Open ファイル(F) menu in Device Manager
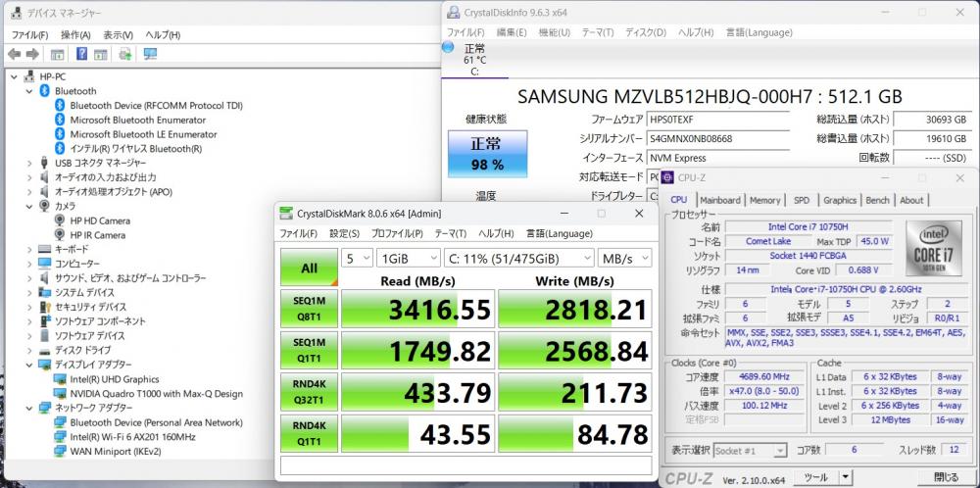This screenshot has height=488, width=980. [x=29, y=35]
